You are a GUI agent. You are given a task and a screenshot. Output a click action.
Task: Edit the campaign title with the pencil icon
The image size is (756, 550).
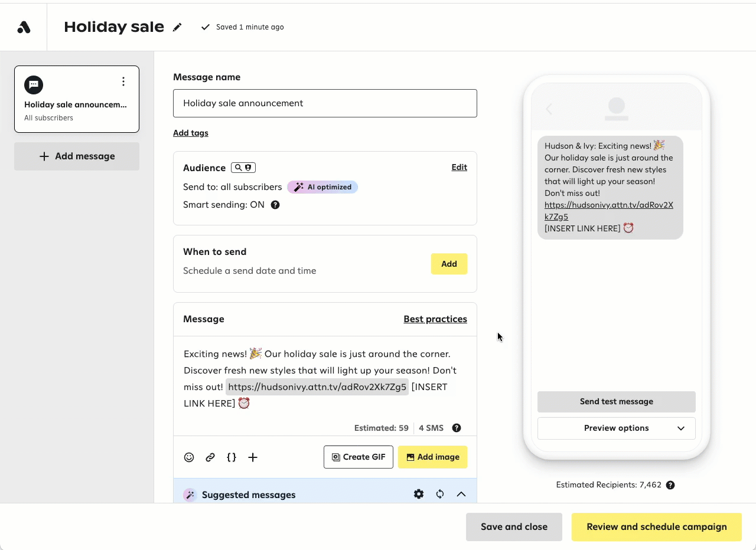pyautogui.click(x=177, y=27)
